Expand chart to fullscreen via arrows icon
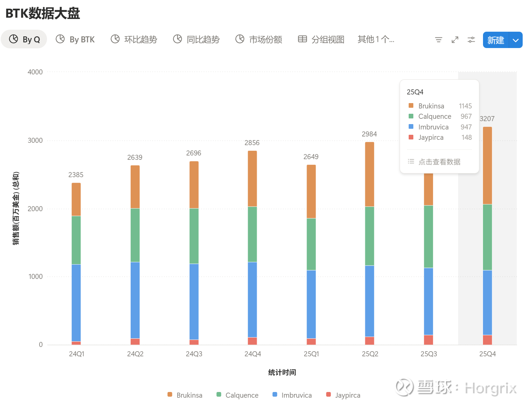 tap(455, 40)
